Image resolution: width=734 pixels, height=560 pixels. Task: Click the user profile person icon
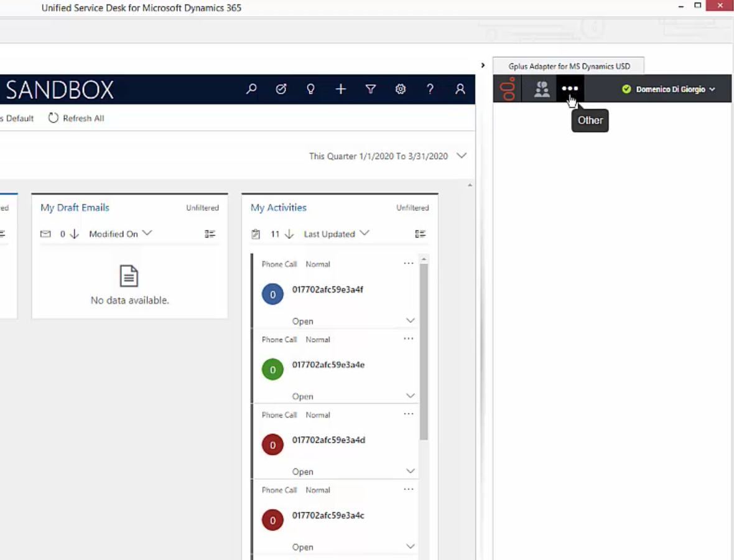460,88
